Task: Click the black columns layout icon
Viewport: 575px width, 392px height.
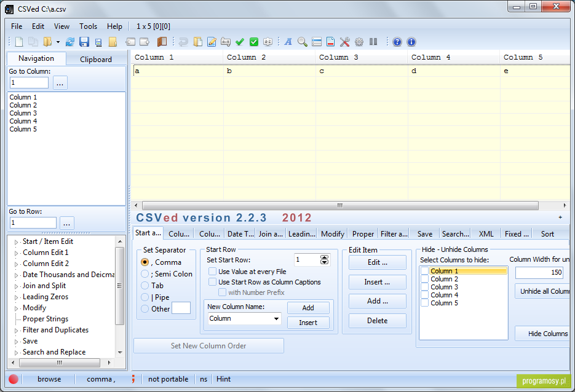Action: pyautogui.click(x=373, y=41)
